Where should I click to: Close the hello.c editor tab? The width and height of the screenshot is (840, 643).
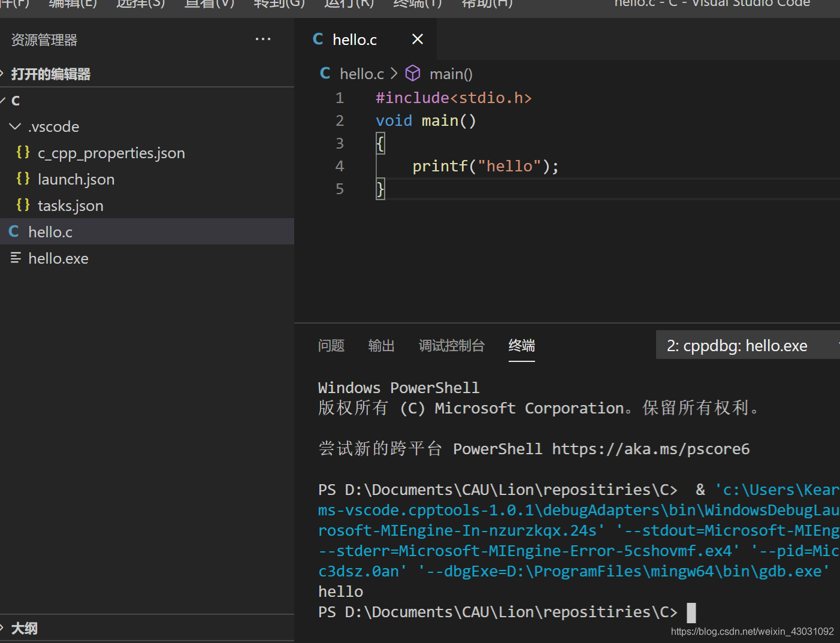click(x=418, y=39)
